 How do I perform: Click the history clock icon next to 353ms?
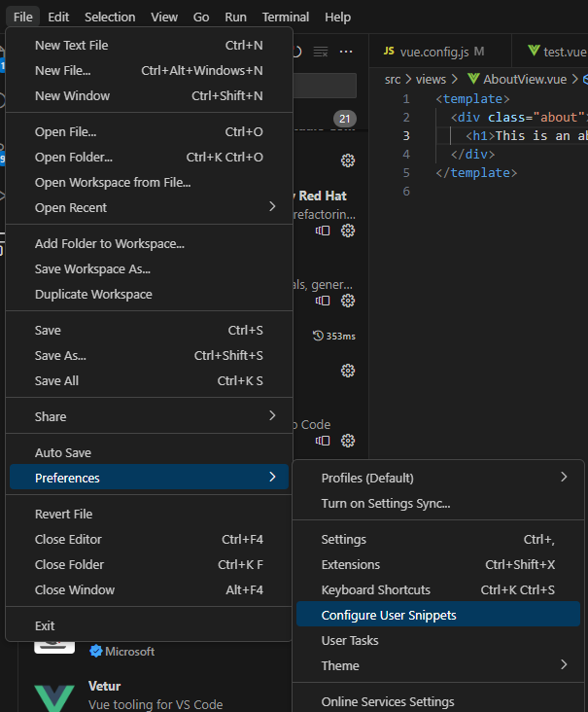click(x=318, y=336)
